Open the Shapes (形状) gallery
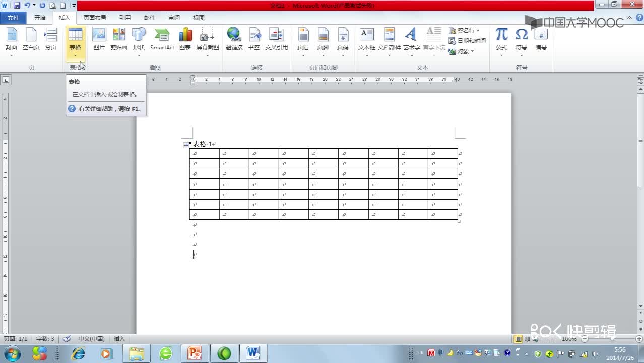Image resolution: width=644 pixels, height=363 pixels. click(x=139, y=41)
